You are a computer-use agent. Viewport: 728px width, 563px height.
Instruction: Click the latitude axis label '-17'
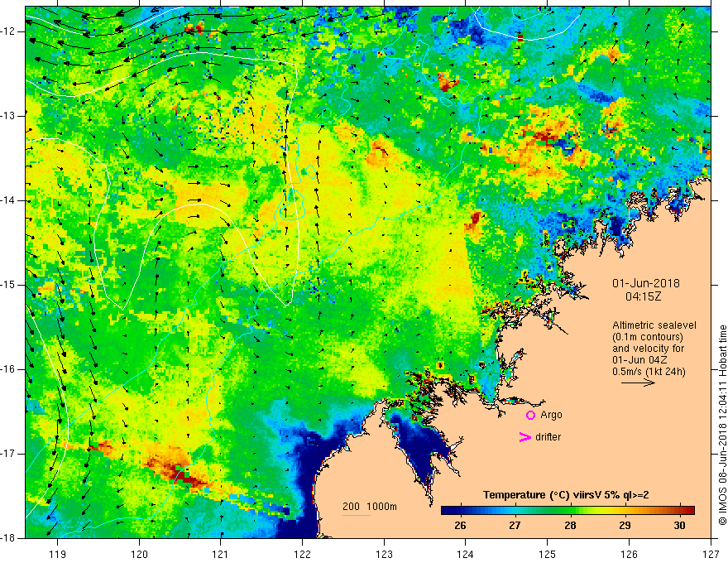point(8,454)
